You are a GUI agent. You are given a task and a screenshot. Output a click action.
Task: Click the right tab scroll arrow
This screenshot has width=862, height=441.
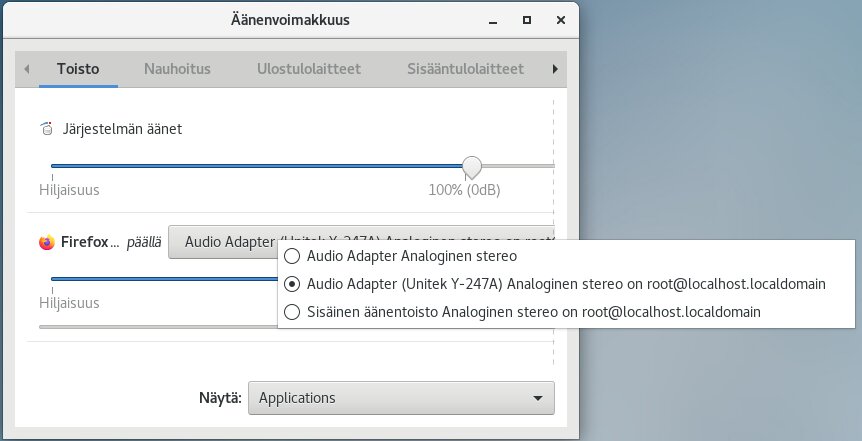coord(555,69)
